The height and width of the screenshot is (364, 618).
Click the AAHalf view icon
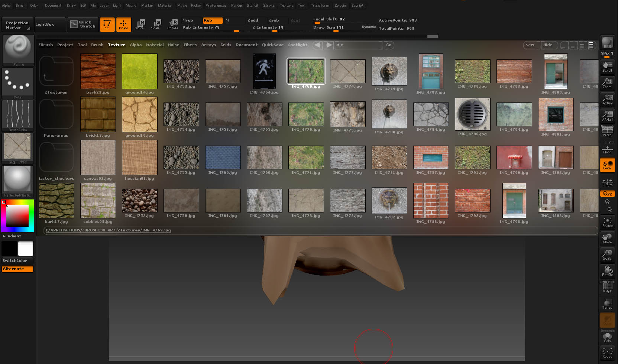[607, 116]
